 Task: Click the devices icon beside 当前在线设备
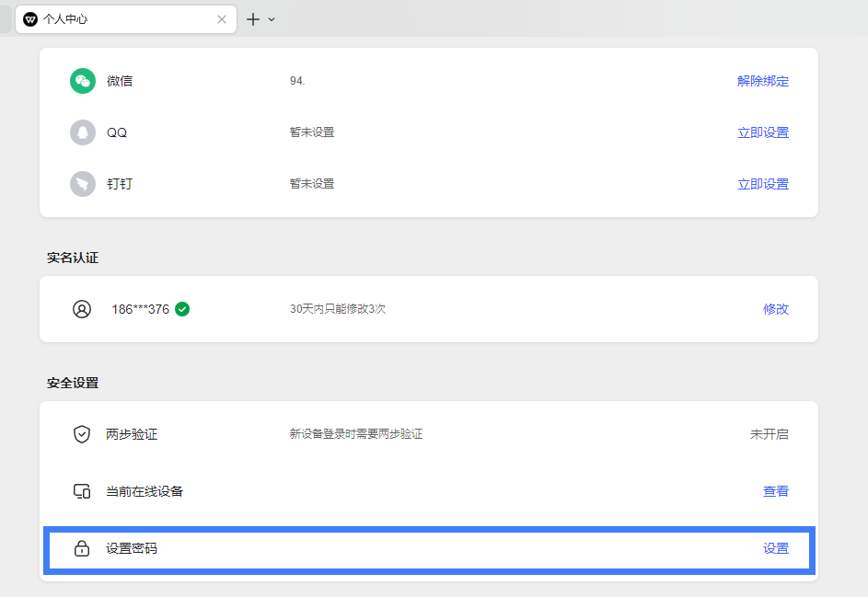(82, 491)
